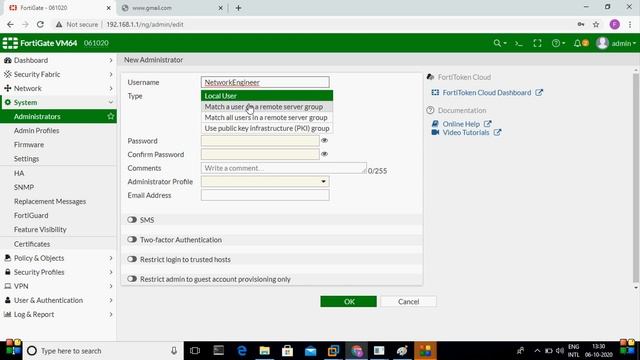Expand the Policy & Objects menu
The image size is (640, 360).
(x=58, y=258)
